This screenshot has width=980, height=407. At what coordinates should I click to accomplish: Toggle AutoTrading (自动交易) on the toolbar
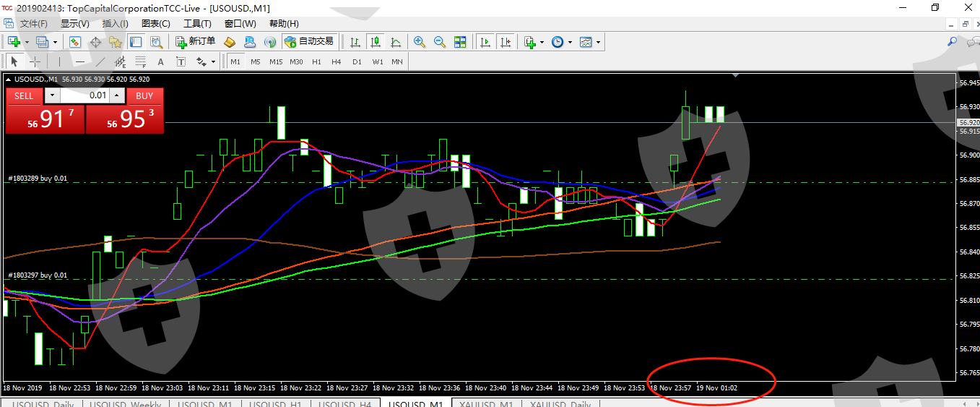click(309, 42)
